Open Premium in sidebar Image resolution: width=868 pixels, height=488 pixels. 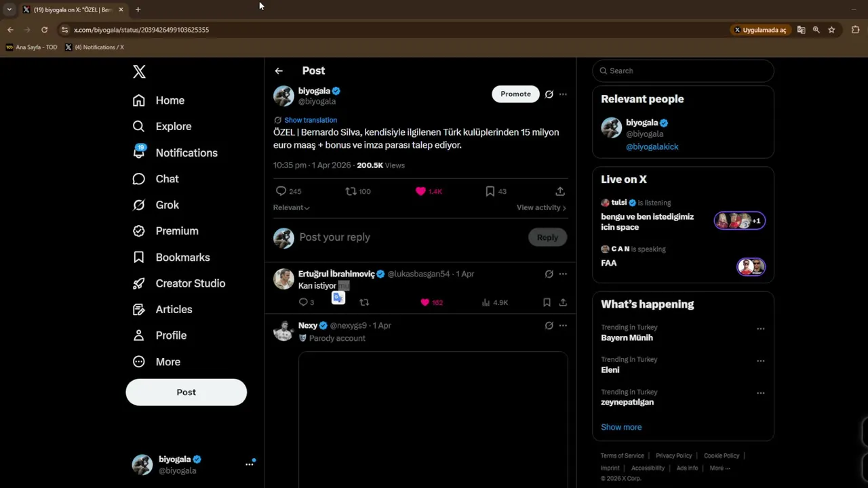165,230
